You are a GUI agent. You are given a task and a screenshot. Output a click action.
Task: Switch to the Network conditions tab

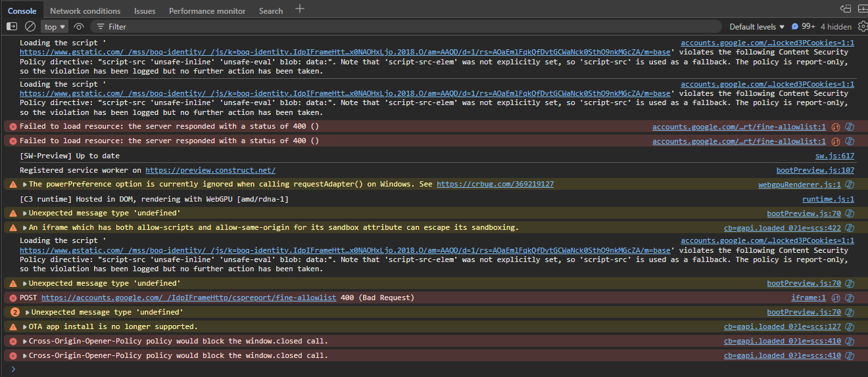tap(85, 11)
